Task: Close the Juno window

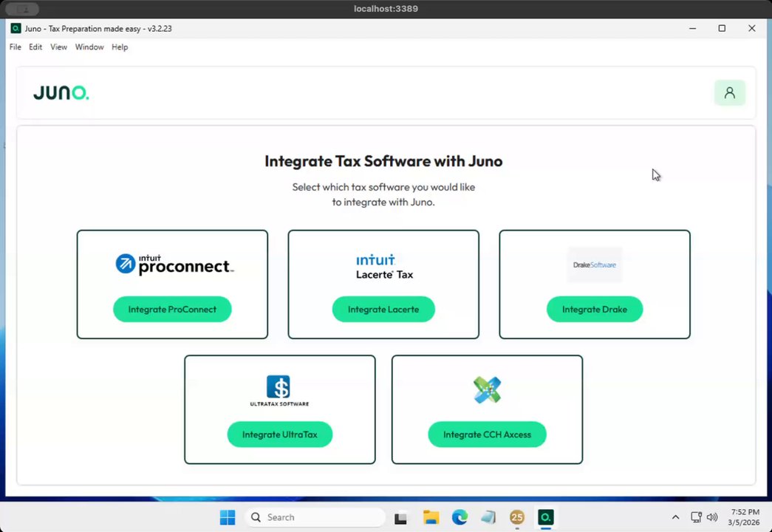Action: pos(752,29)
